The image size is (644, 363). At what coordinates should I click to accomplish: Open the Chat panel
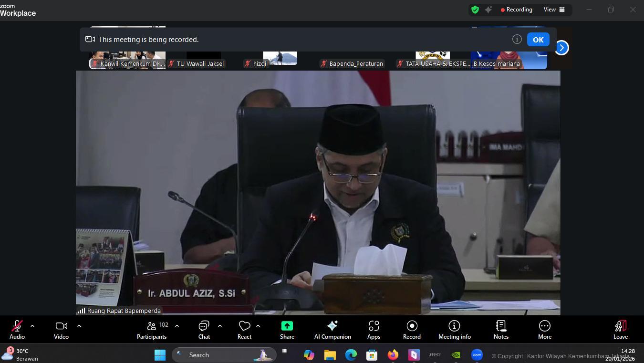pyautogui.click(x=204, y=330)
